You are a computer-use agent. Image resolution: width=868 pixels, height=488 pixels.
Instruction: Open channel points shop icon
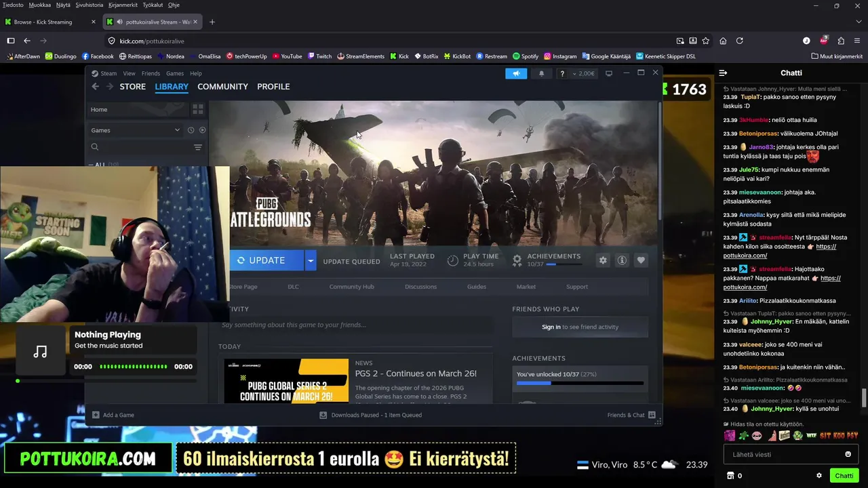tap(730, 476)
